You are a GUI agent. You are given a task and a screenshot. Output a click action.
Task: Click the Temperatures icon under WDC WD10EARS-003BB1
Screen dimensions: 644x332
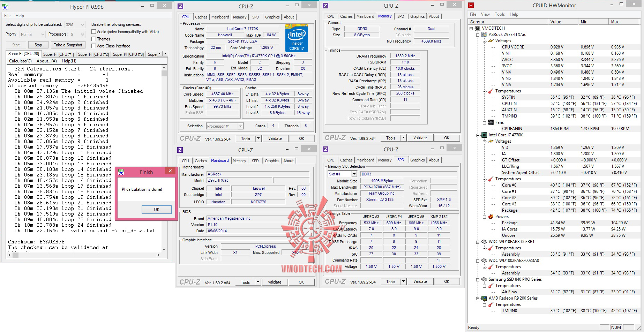point(491,248)
